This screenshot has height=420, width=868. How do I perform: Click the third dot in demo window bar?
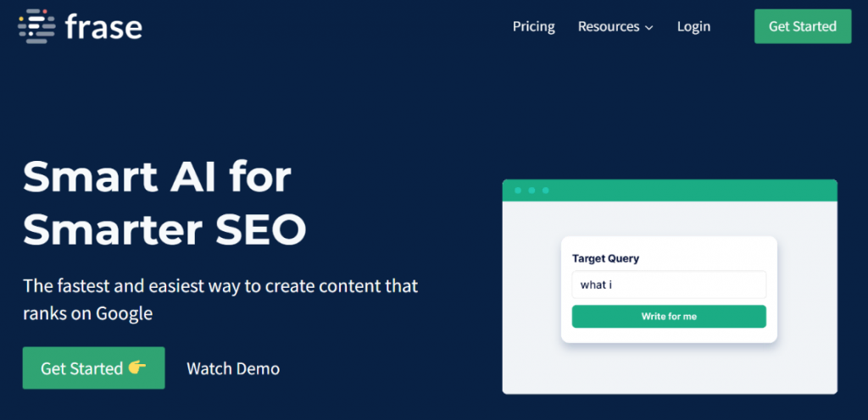[x=546, y=191]
